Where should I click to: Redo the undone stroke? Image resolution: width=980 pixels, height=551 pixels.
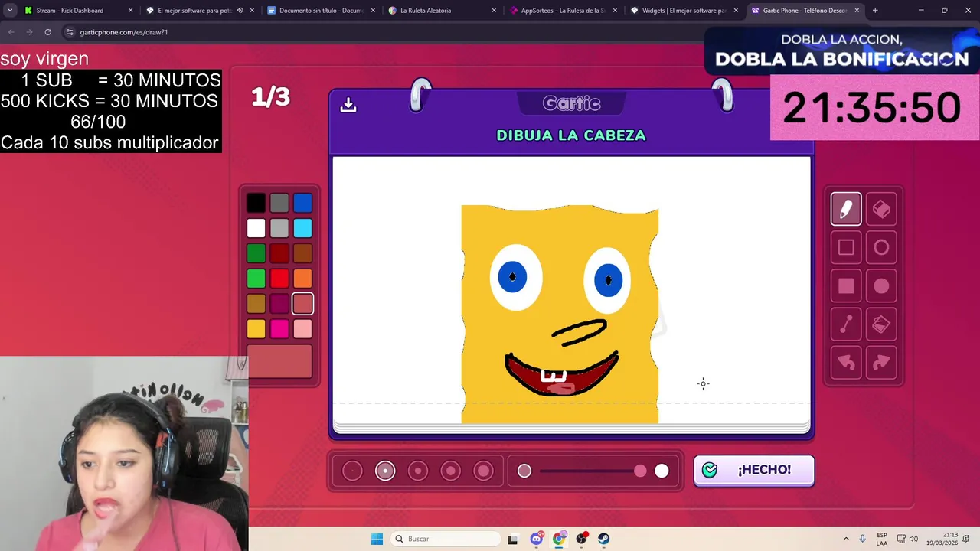[881, 363]
